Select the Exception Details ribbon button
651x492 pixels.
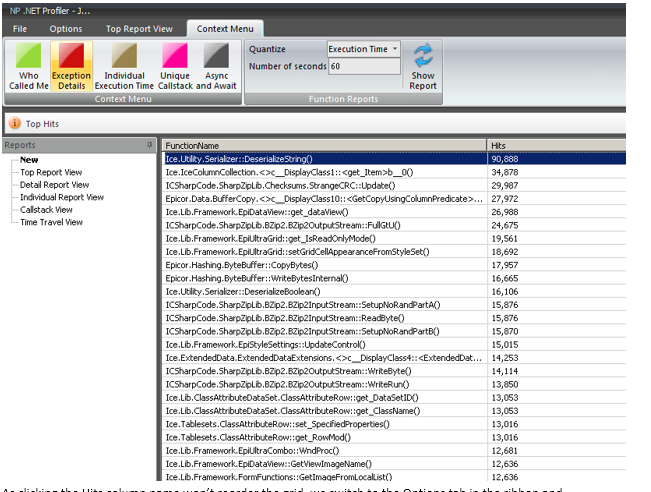(x=71, y=66)
